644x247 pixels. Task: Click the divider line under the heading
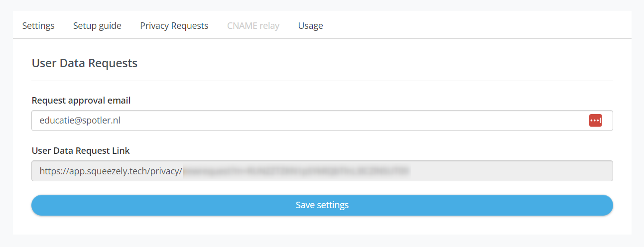coord(322,81)
